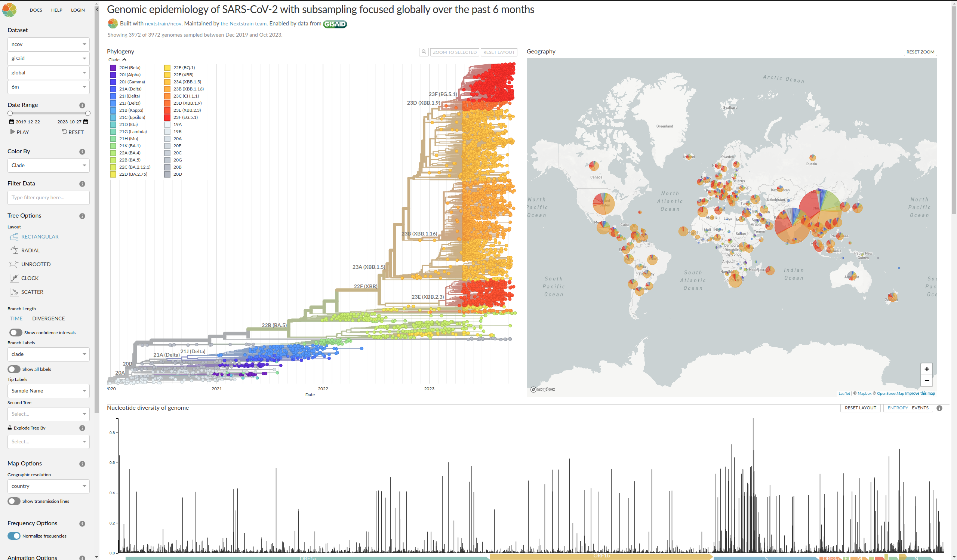Toggle Show all labels
957x560 pixels.
pos(14,369)
